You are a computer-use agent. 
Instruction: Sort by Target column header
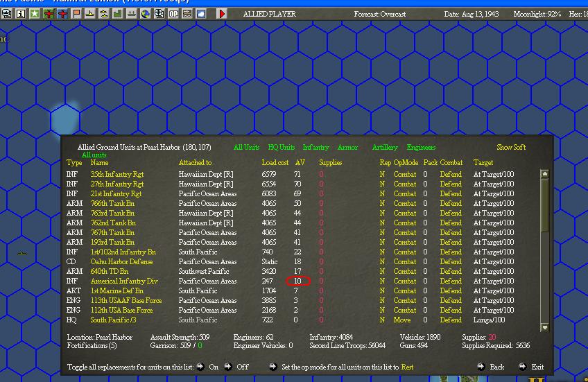(x=483, y=163)
